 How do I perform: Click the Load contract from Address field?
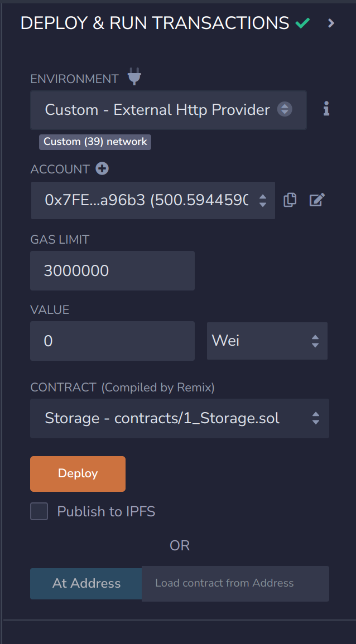(x=235, y=583)
